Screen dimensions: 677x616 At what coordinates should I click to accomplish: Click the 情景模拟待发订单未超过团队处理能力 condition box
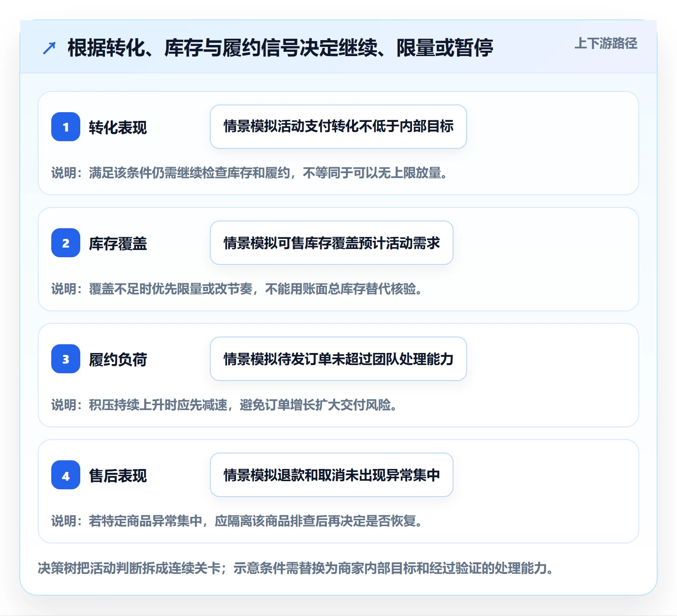pyautogui.click(x=338, y=359)
